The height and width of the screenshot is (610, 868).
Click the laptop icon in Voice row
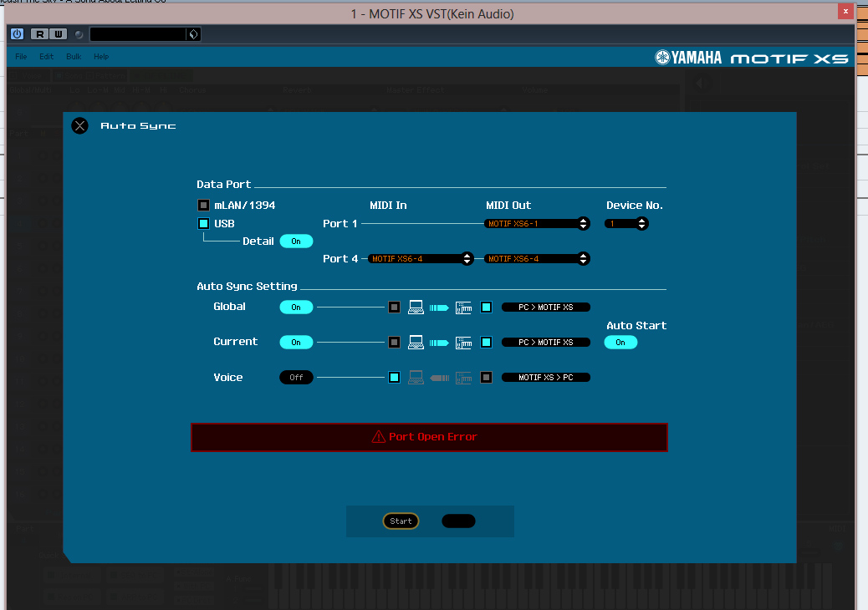(416, 377)
